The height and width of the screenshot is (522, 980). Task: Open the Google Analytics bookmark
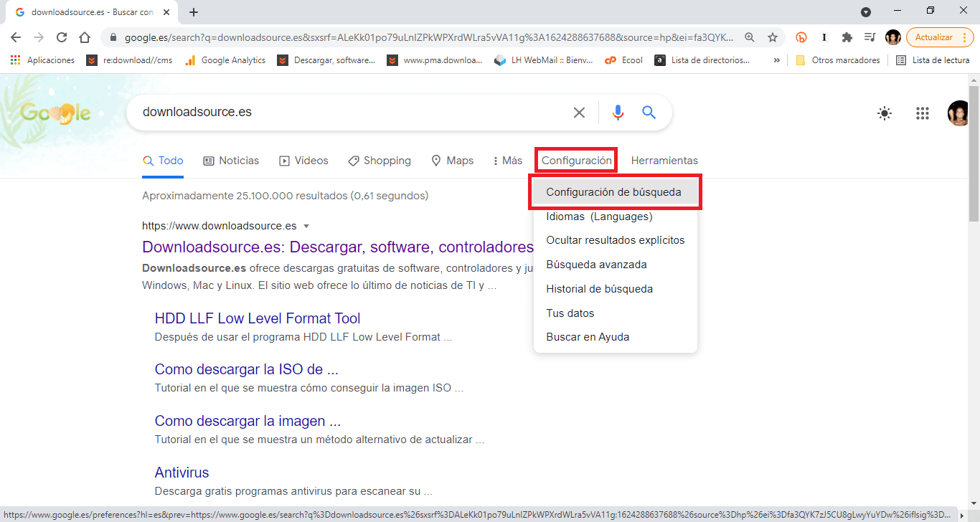tap(225, 60)
